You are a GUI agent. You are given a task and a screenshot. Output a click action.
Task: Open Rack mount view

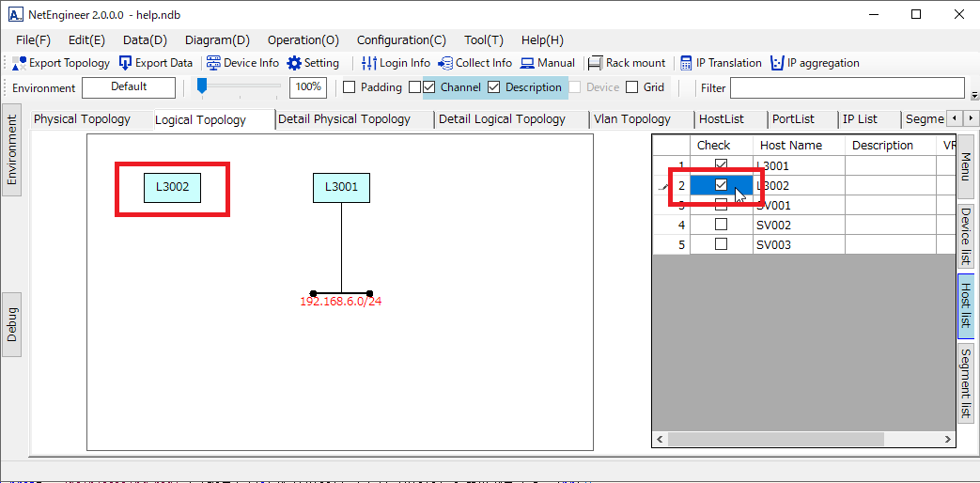click(x=595, y=63)
